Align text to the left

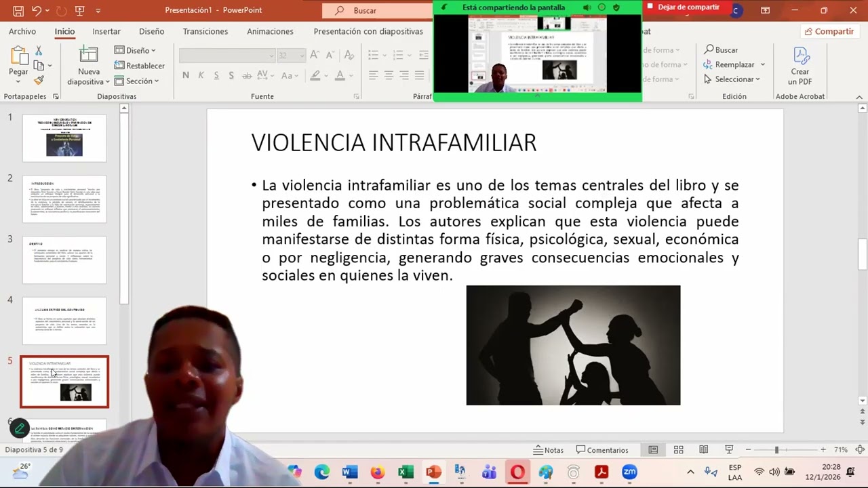click(374, 75)
